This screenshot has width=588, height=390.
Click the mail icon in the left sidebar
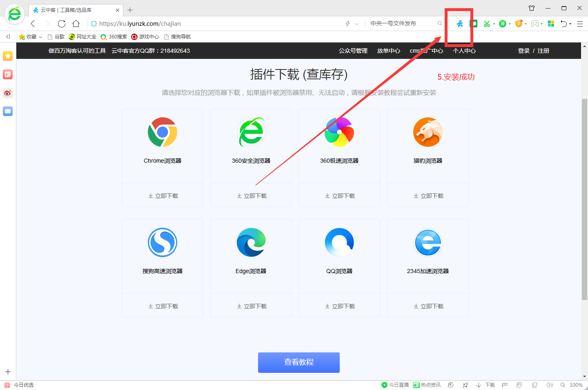click(8, 111)
